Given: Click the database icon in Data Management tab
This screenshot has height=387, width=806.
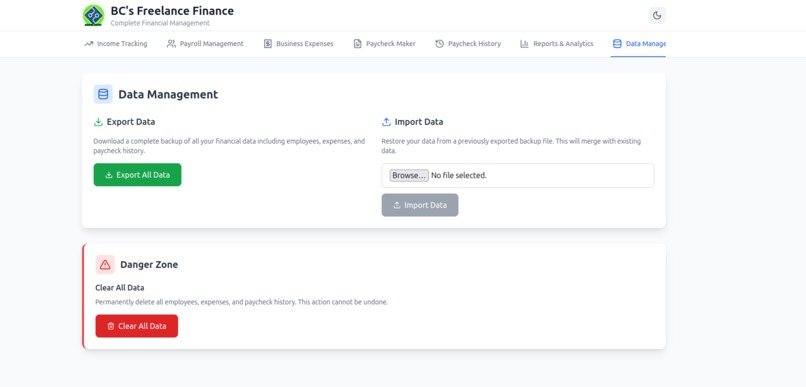Looking at the screenshot, I should (617, 44).
